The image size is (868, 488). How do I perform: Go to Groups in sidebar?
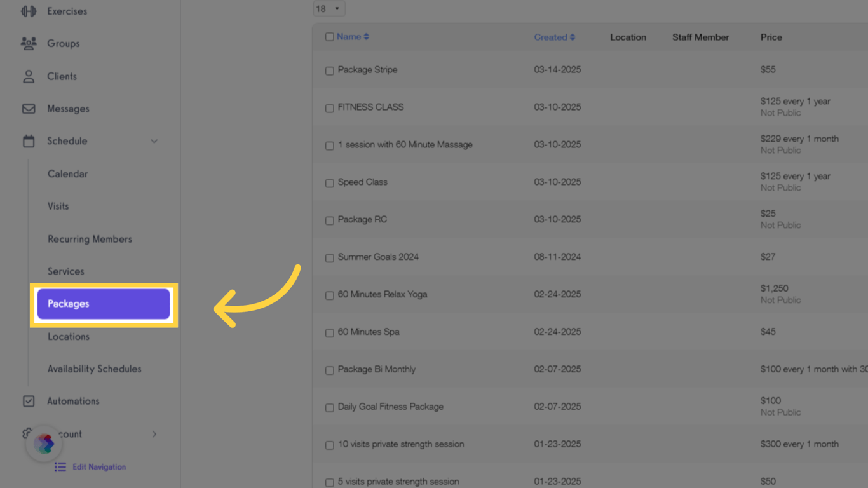[64, 43]
